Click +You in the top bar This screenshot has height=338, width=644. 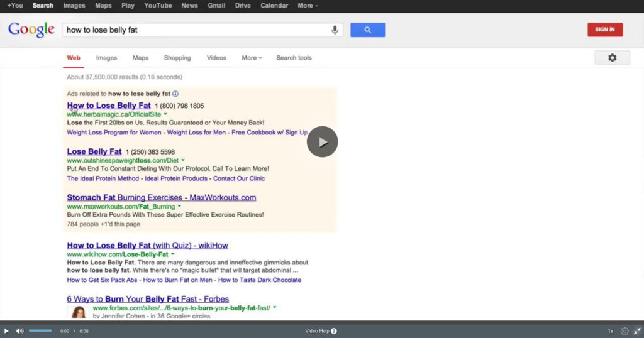15,6
